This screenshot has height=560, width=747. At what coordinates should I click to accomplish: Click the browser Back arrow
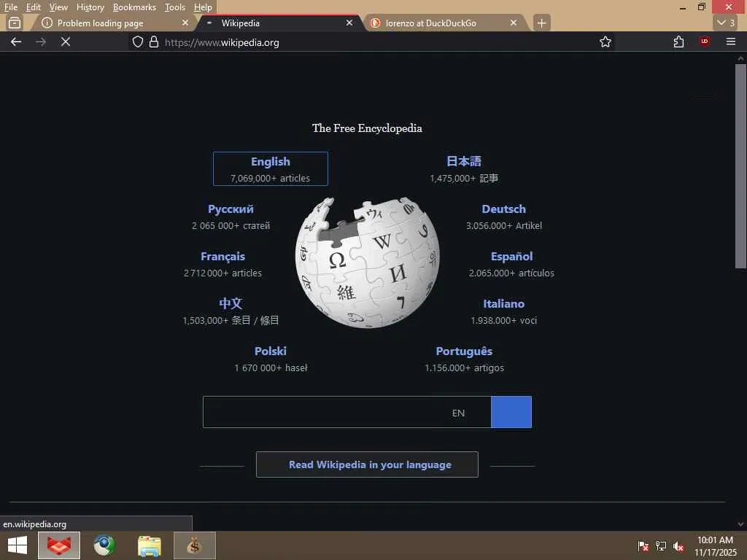(x=16, y=42)
